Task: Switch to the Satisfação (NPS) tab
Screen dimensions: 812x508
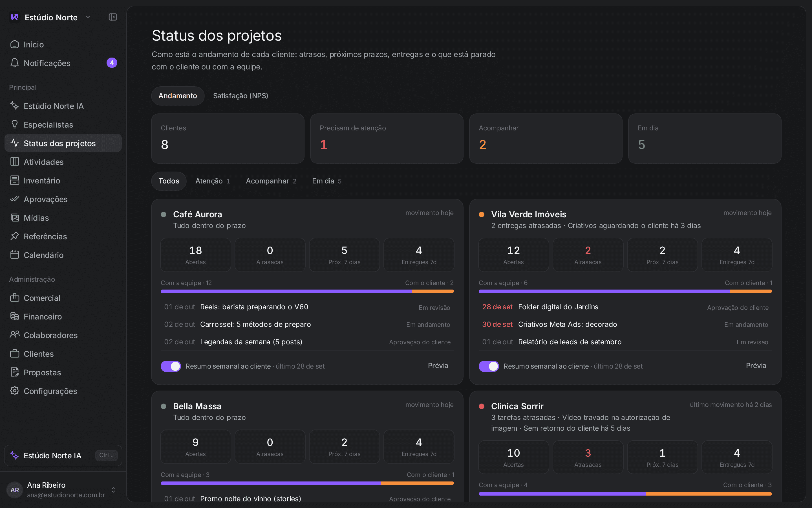Action: [240, 96]
